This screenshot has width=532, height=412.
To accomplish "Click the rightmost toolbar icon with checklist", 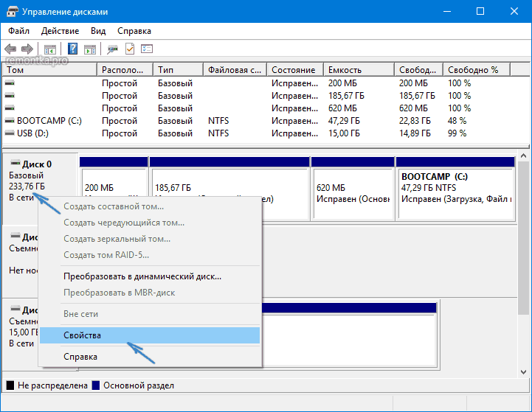I will 147,49.
